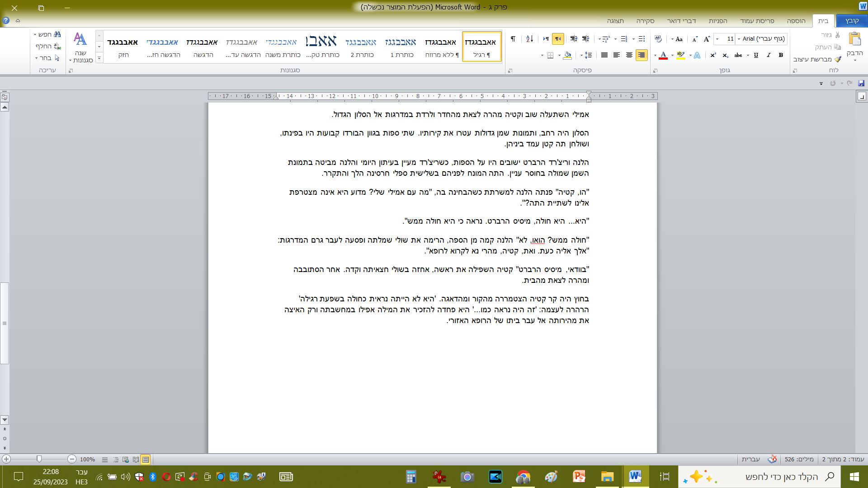Screen dimensions: 868x488
Task: Click the red font color swatch
Action: tap(663, 55)
